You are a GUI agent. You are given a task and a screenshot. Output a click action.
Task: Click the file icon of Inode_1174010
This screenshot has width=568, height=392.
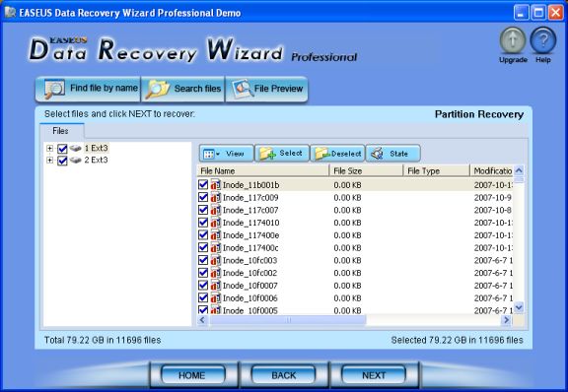tap(216, 223)
